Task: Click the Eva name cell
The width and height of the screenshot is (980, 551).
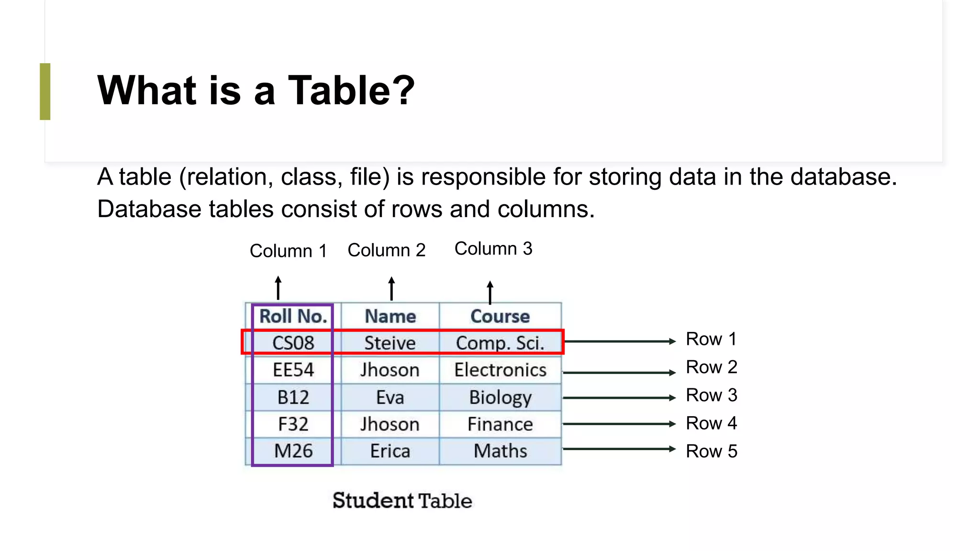Action: [390, 397]
